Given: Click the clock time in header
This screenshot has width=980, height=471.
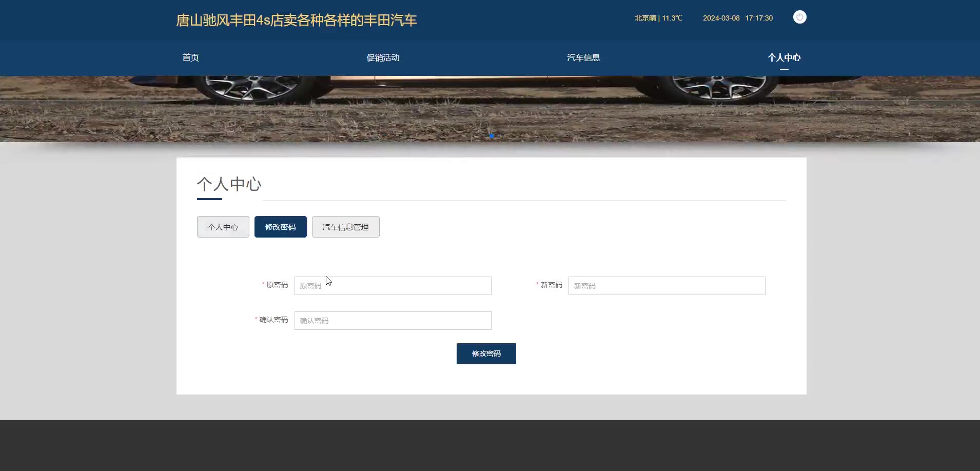Looking at the screenshot, I should [x=759, y=18].
